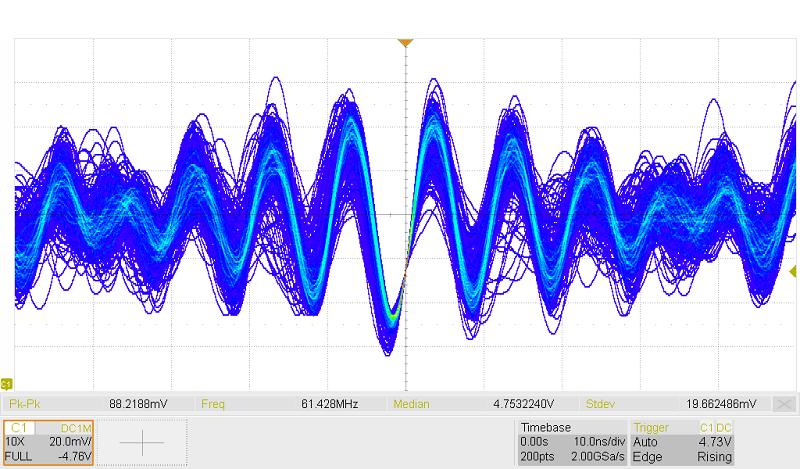Screen dimensions: 800x469
Task: Click the 20.0mV/ vertical scale value
Action: point(70,441)
